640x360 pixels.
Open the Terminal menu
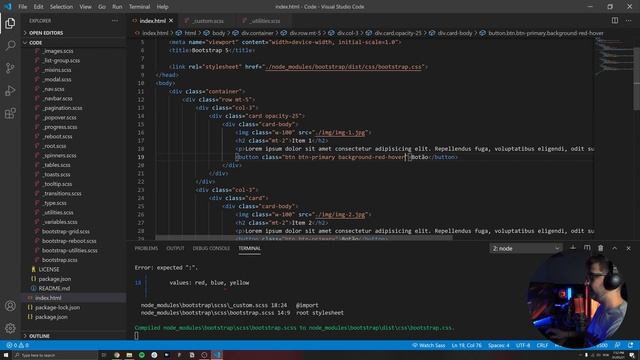coord(139,7)
